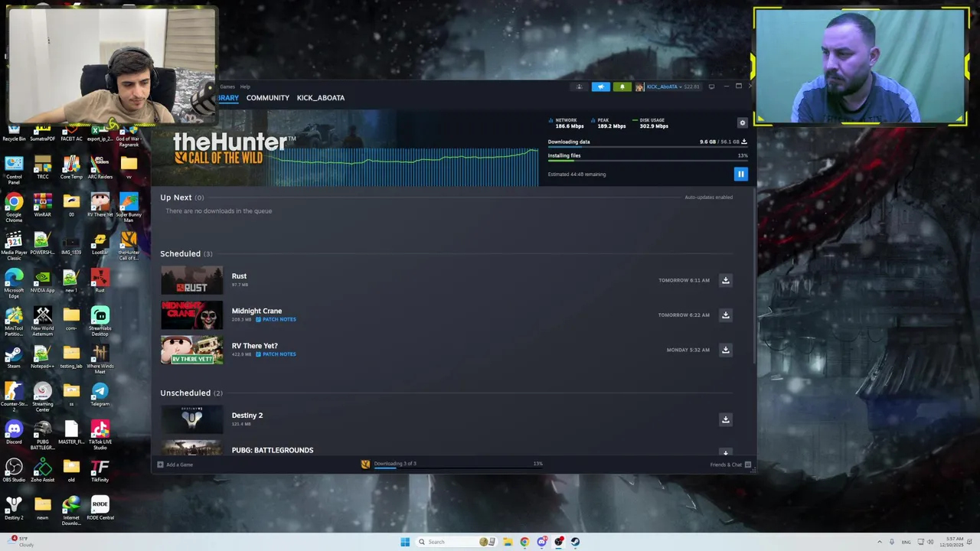Open TikTok LIVE Studio desktop icon
Viewport: 980px width, 551px height.
point(100,435)
